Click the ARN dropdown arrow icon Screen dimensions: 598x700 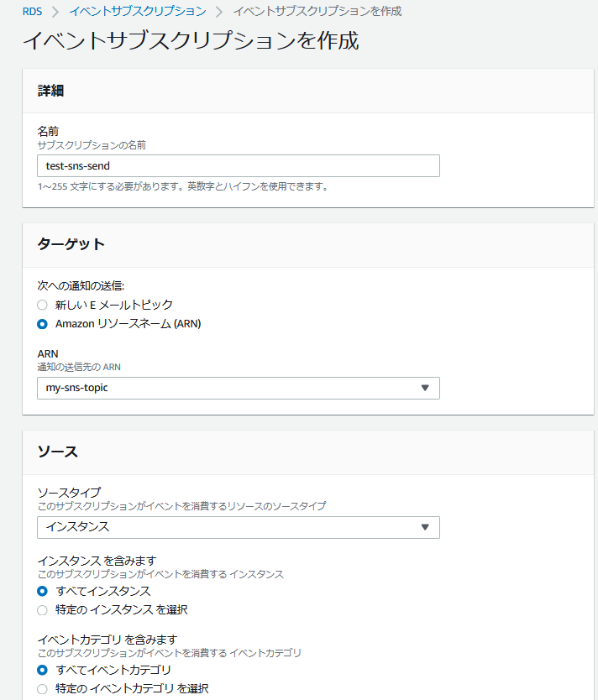click(x=425, y=388)
